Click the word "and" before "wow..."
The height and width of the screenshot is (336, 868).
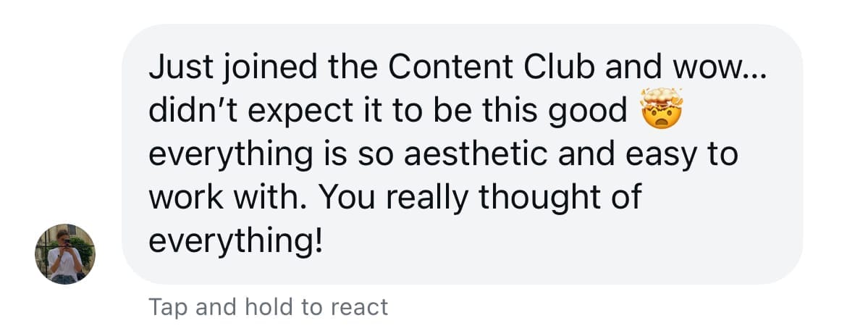(634, 67)
